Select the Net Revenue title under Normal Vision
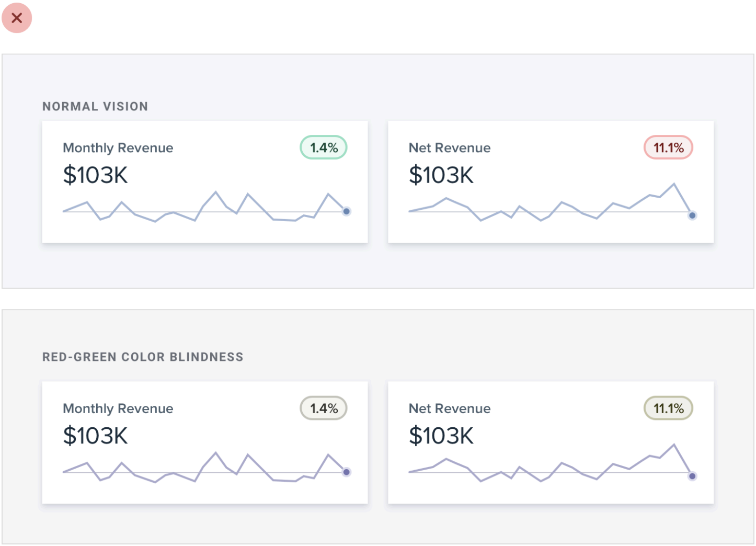This screenshot has width=756, height=546. click(449, 148)
